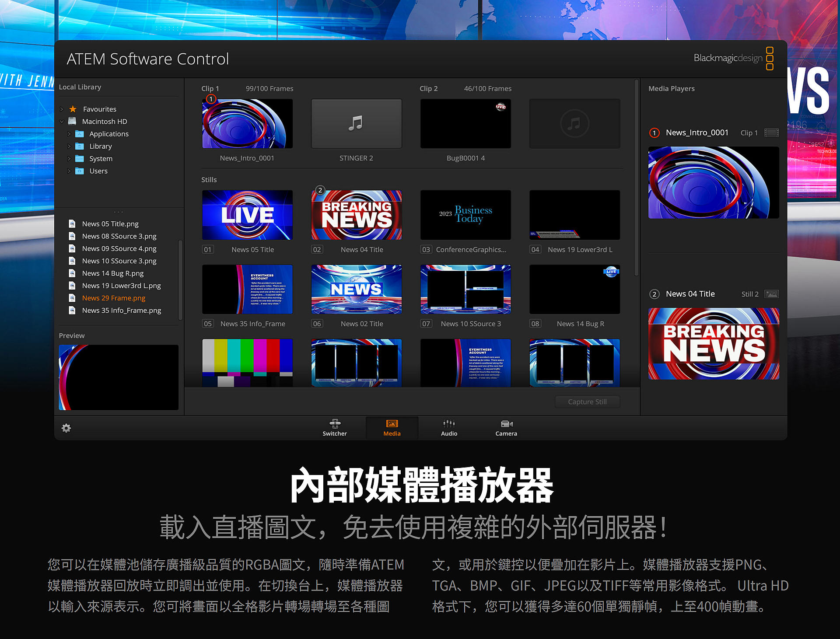Click the STINGER 2 audio note icon
Viewport: 840px width, 639px height.
coord(356,123)
